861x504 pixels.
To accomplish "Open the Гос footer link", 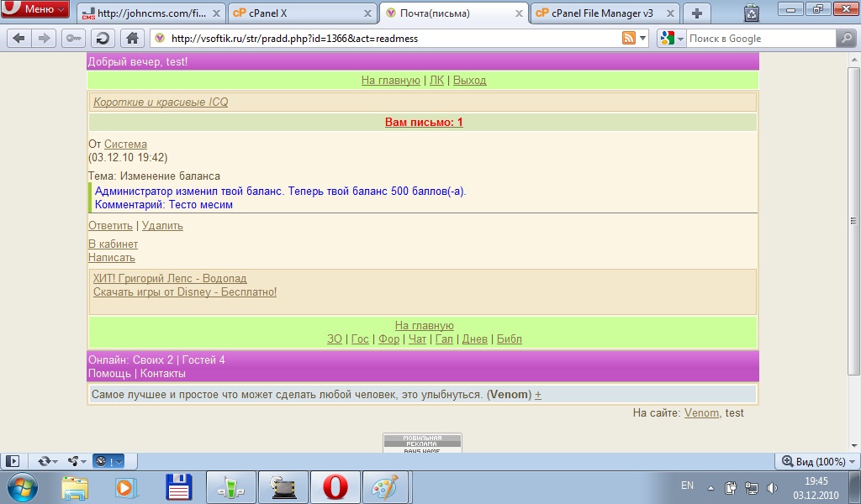I will [x=360, y=339].
